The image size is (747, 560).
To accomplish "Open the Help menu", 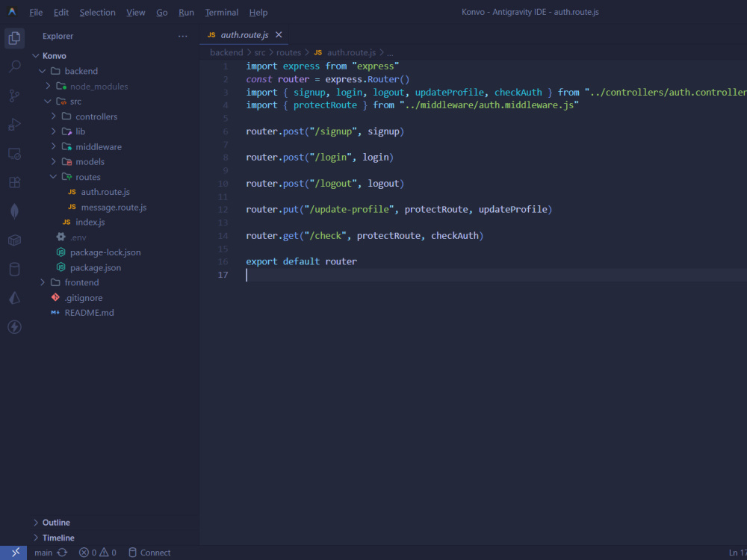I will pyautogui.click(x=258, y=13).
